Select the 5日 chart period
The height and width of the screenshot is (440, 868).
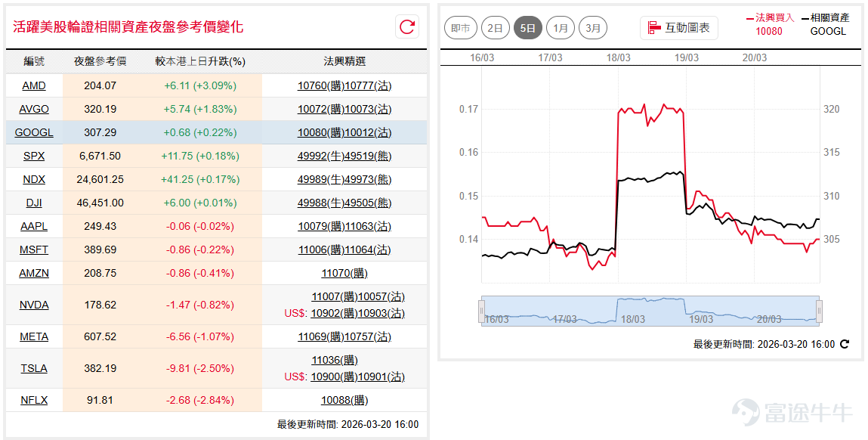coord(527,28)
